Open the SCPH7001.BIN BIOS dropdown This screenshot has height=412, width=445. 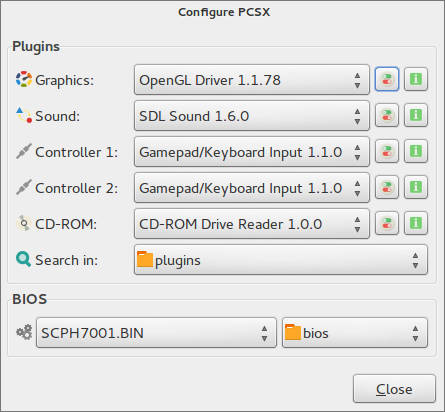pyautogui.click(x=156, y=333)
